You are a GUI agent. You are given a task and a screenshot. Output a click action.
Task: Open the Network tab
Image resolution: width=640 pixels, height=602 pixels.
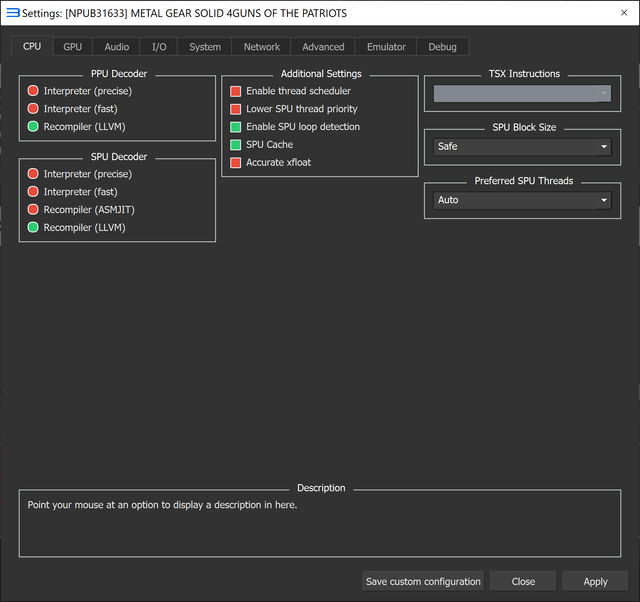262,47
